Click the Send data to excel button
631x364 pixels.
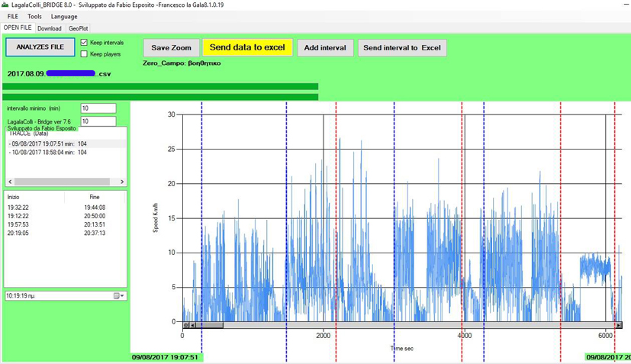tap(246, 47)
